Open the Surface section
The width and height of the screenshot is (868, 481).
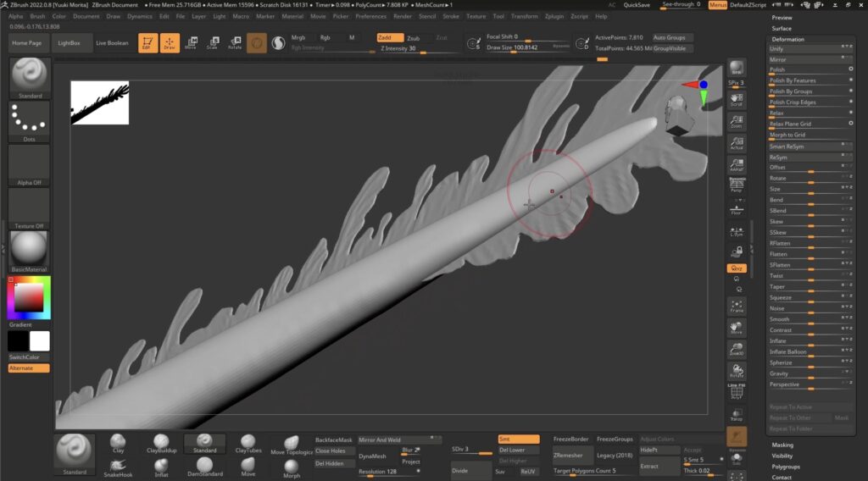[781, 28]
